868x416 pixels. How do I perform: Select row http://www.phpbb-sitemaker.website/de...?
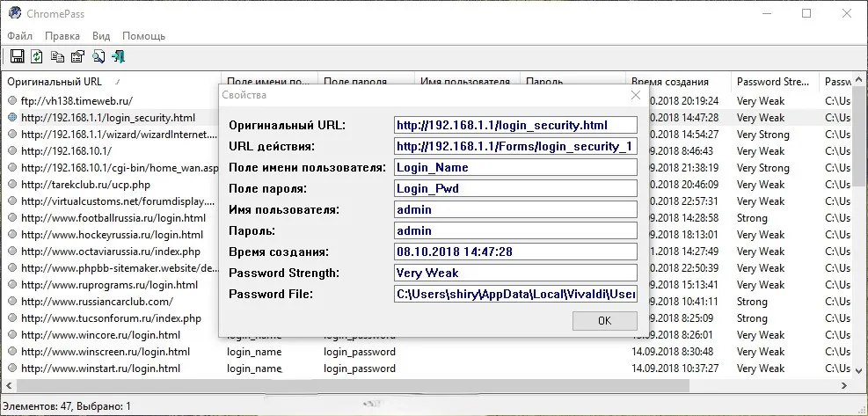click(120, 267)
